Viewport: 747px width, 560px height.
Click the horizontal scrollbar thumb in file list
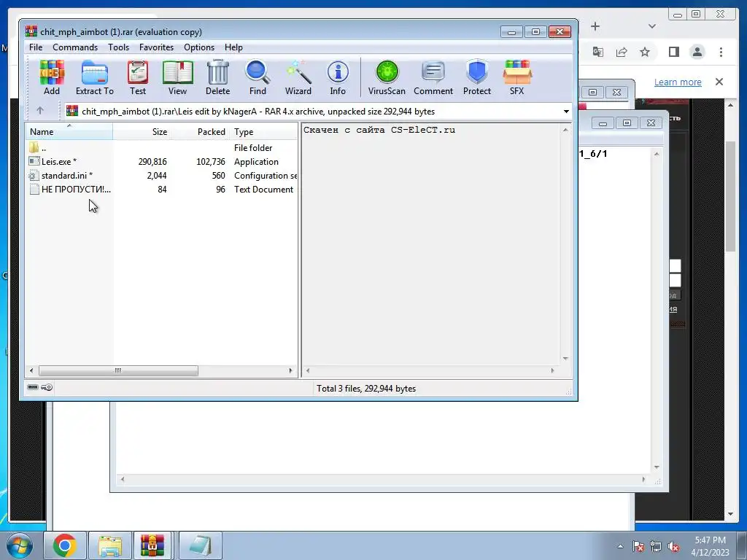point(118,370)
